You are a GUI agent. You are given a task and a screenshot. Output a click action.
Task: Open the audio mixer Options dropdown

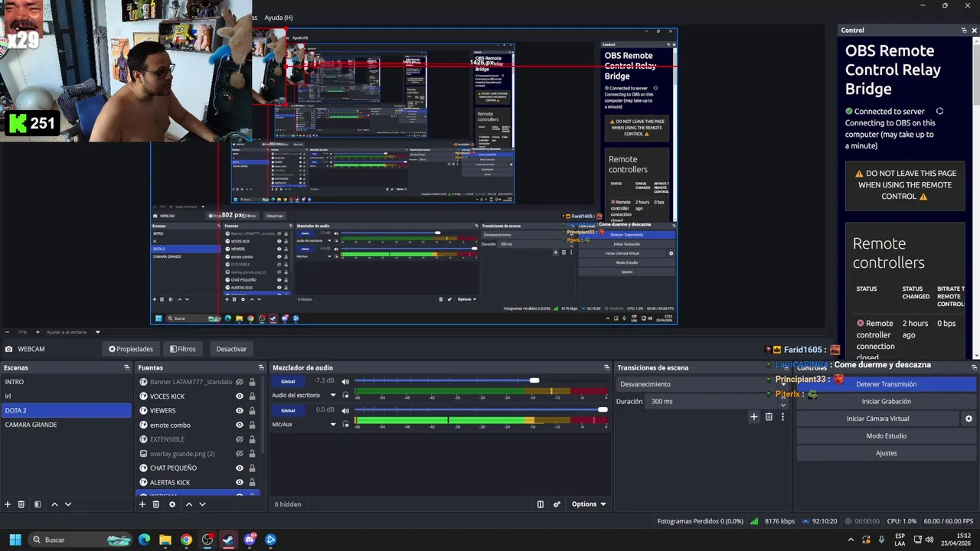pyautogui.click(x=588, y=504)
